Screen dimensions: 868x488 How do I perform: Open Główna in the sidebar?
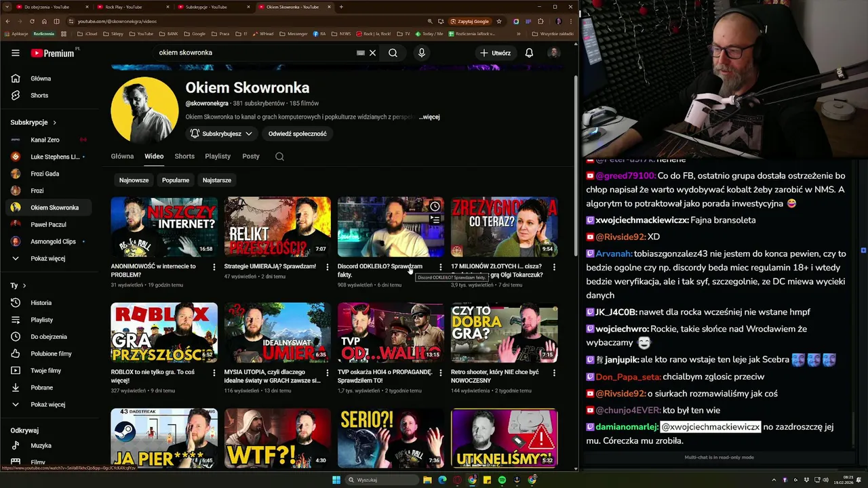point(40,79)
